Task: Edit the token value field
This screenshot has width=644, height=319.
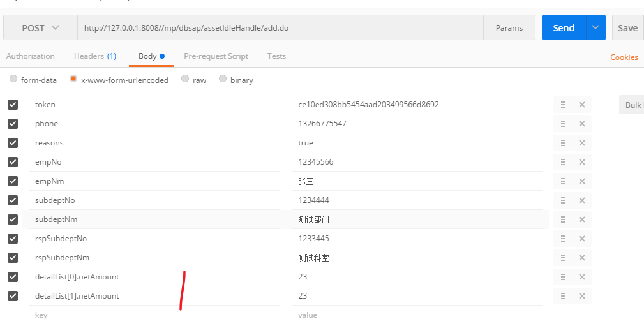Action: tap(417, 105)
